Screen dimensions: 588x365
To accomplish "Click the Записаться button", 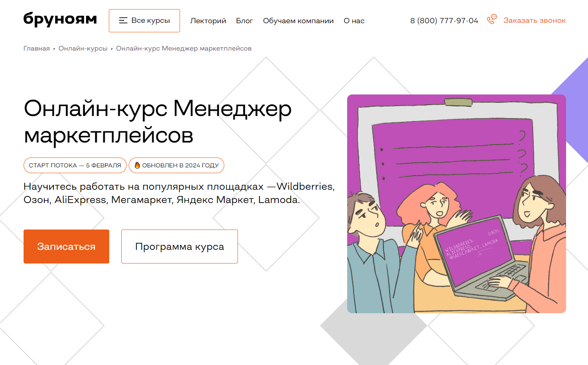I will pyautogui.click(x=66, y=247).
